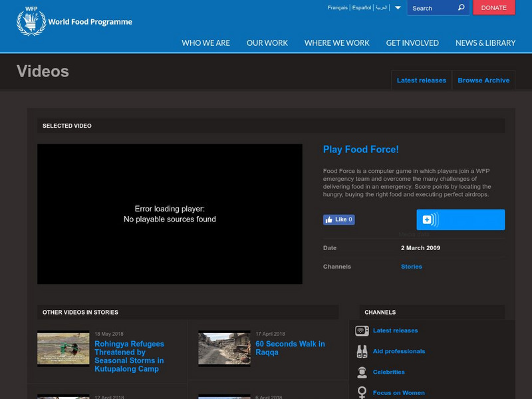Click inside the Search input field
Screen dimensions: 532x399
(x=432, y=8)
